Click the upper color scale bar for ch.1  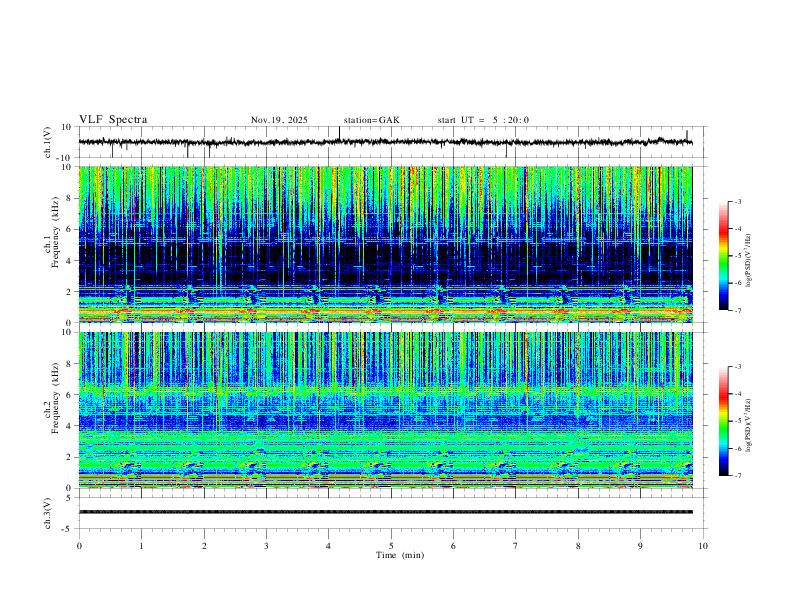(724, 256)
